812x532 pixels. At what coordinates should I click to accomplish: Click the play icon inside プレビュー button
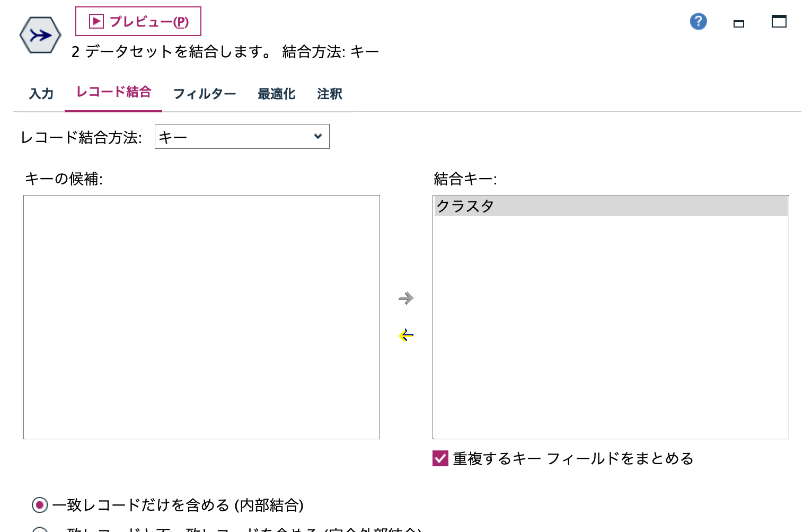(95, 21)
